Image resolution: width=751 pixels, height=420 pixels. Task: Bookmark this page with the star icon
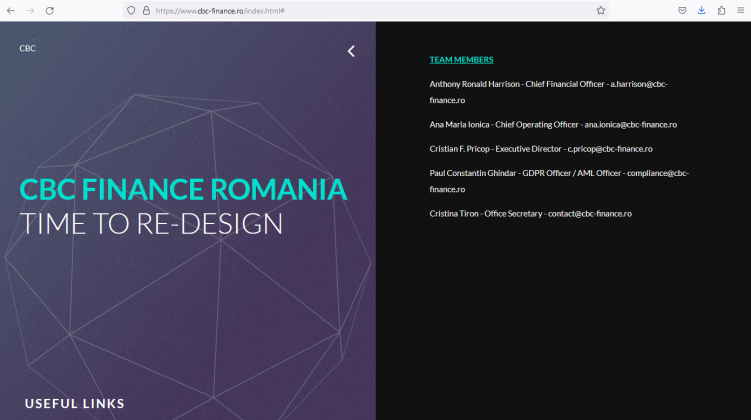click(x=601, y=10)
